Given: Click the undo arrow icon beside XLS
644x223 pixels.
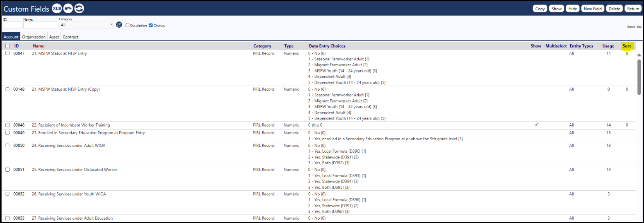Looking at the screenshot, I should click(x=68, y=9).
